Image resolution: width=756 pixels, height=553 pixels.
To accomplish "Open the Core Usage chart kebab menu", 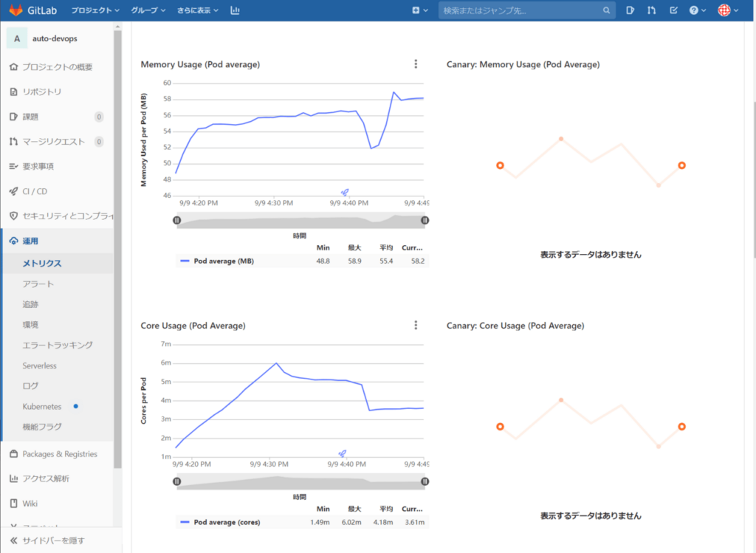I will [416, 326].
